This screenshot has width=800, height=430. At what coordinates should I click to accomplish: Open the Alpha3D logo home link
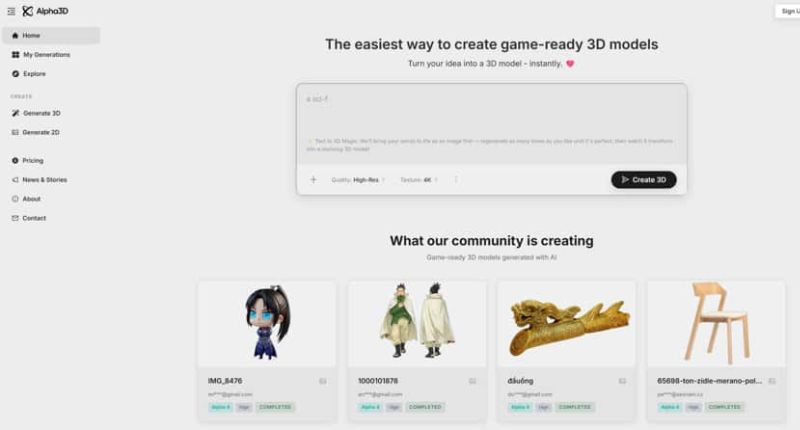(45, 11)
